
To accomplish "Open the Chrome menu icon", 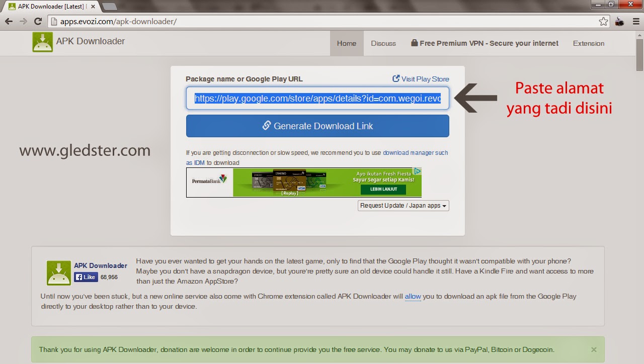I will tap(635, 22).
